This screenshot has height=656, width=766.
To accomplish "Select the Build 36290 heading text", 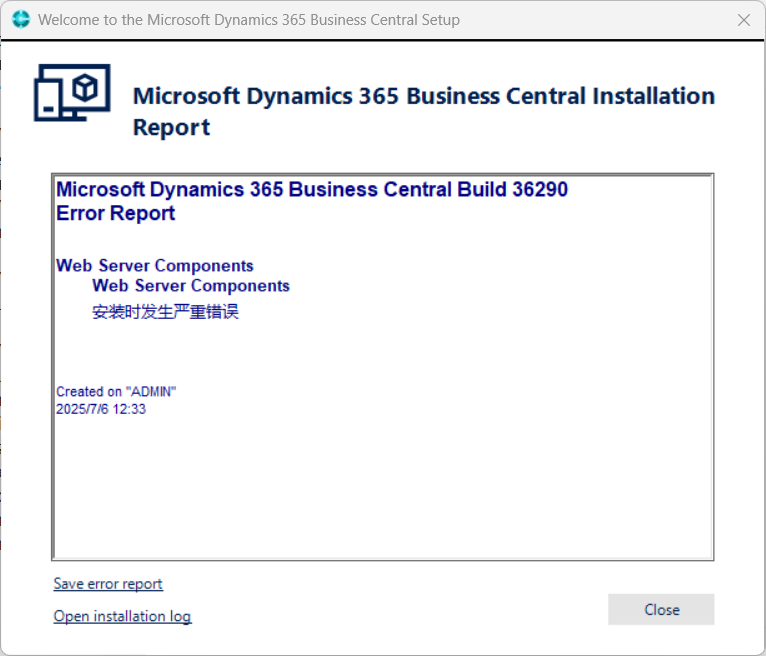I will 312,190.
